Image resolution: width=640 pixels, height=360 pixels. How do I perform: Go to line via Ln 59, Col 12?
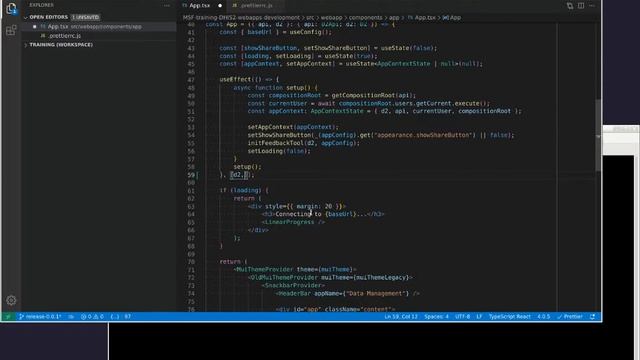pos(401,317)
